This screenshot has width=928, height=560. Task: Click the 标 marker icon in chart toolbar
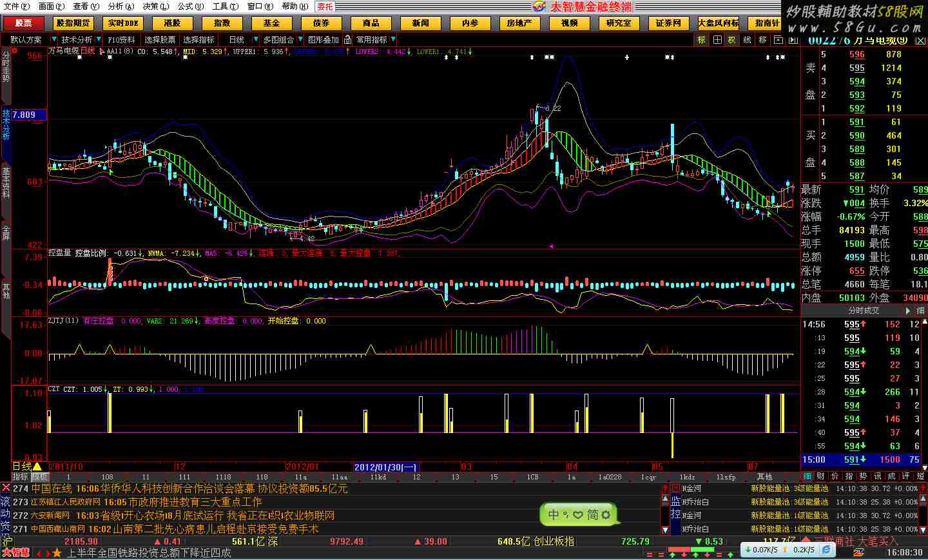point(701,40)
